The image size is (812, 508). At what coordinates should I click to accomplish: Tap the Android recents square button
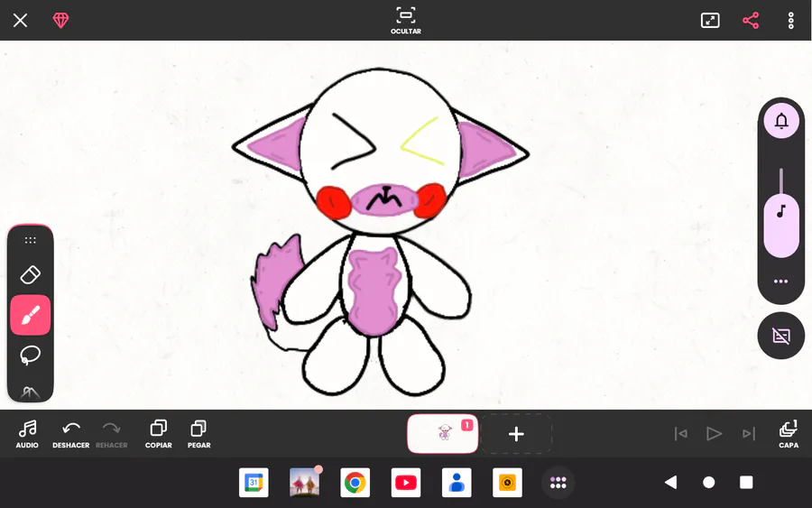click(746, 483)
